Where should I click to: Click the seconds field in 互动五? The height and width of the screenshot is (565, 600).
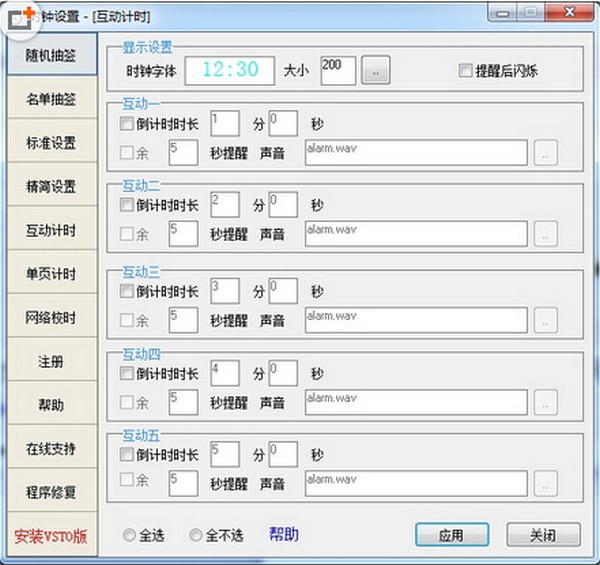pos(283,454)
